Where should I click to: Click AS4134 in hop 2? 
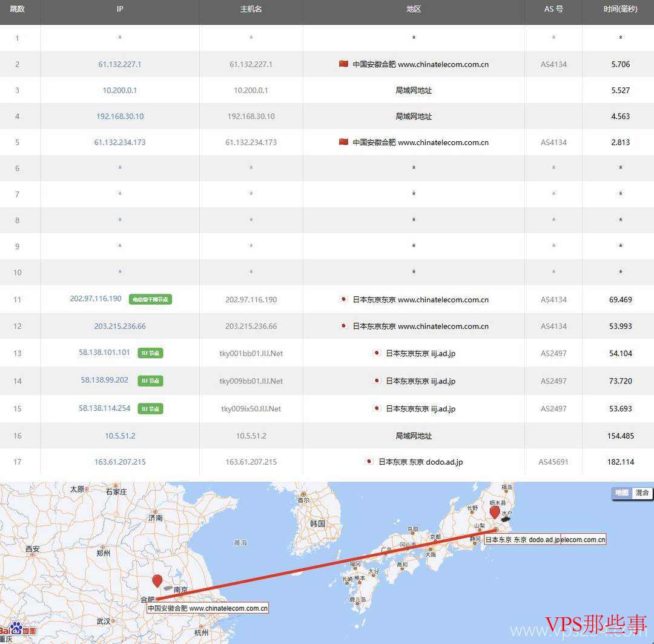553,64
